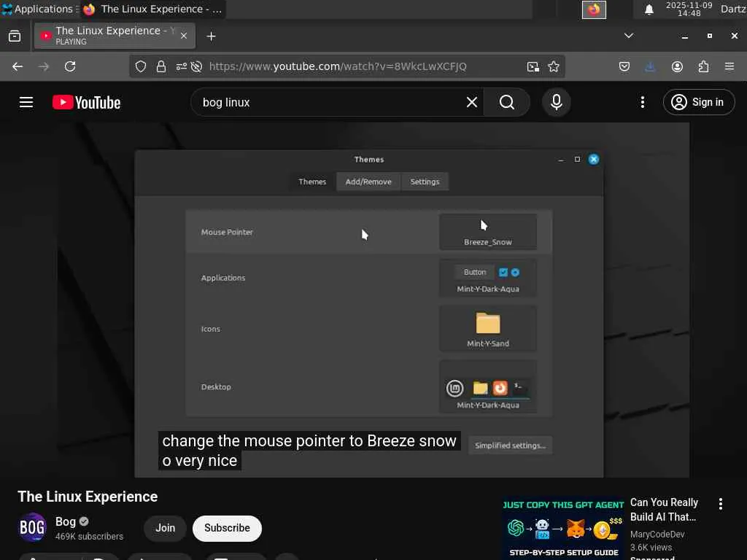Bookmark this page with the star
The width and height of the screenshot is (747, 560).
(x=554, y=66)
